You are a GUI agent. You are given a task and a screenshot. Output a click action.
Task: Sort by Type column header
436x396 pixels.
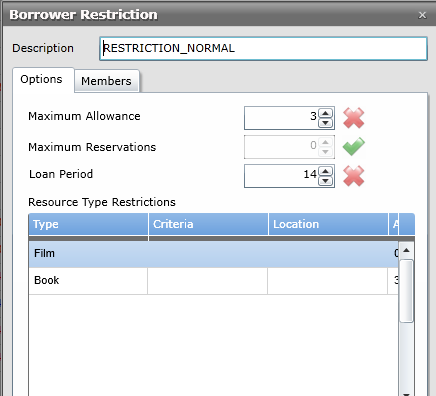coord(88,224)
